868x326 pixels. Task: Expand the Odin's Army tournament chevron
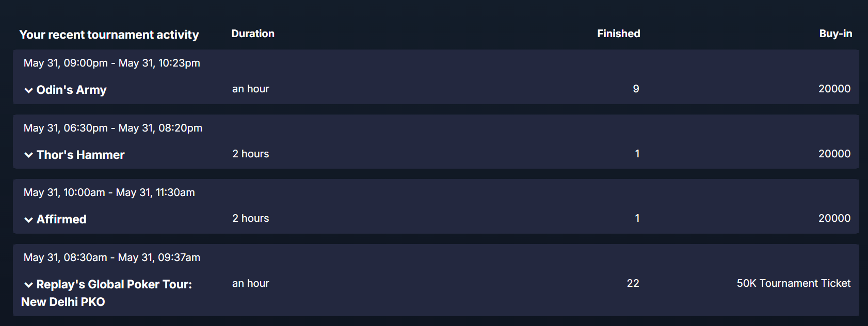tap(28, 90)
